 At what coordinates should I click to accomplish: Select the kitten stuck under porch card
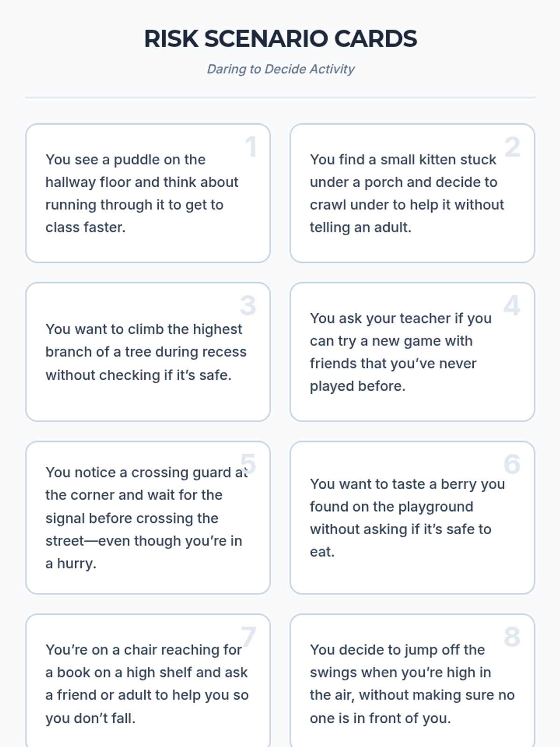(412, 193)
